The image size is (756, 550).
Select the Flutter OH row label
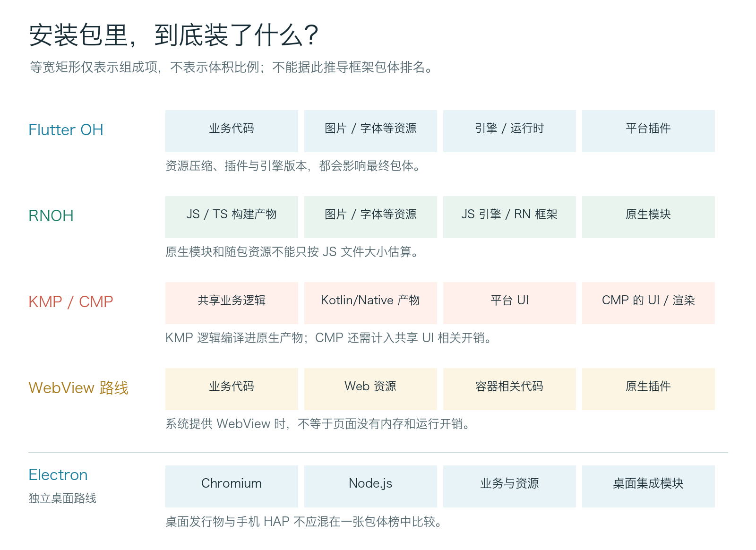66,130
